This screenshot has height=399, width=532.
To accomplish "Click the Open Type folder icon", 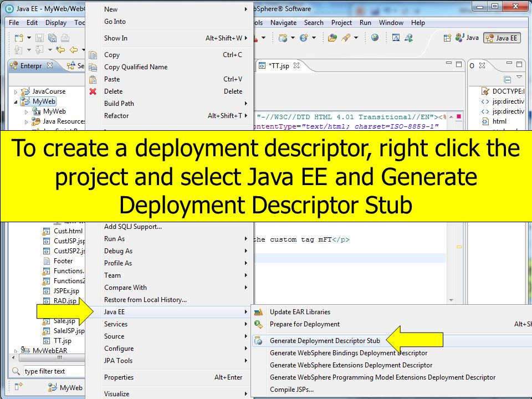I will pos(332,38).
